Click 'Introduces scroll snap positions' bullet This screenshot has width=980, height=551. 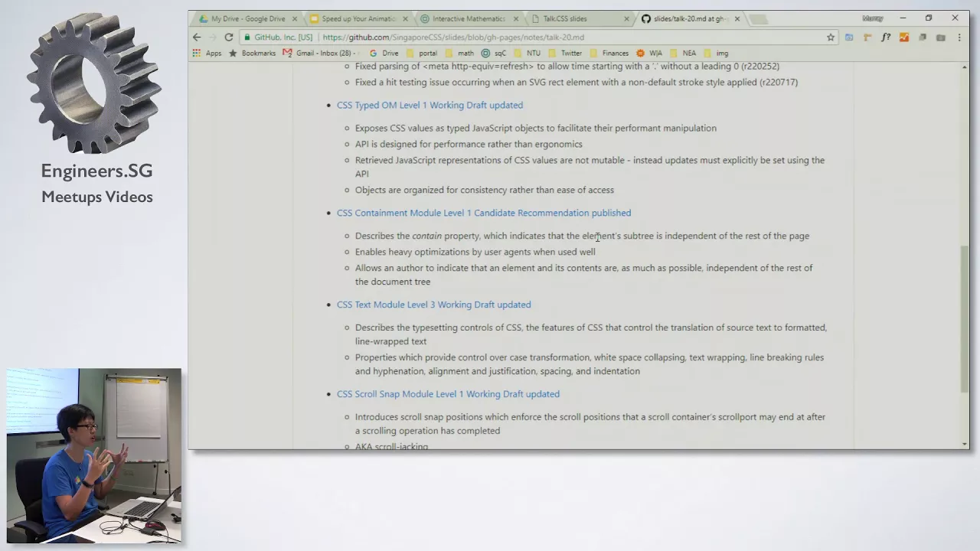[590, 424]
